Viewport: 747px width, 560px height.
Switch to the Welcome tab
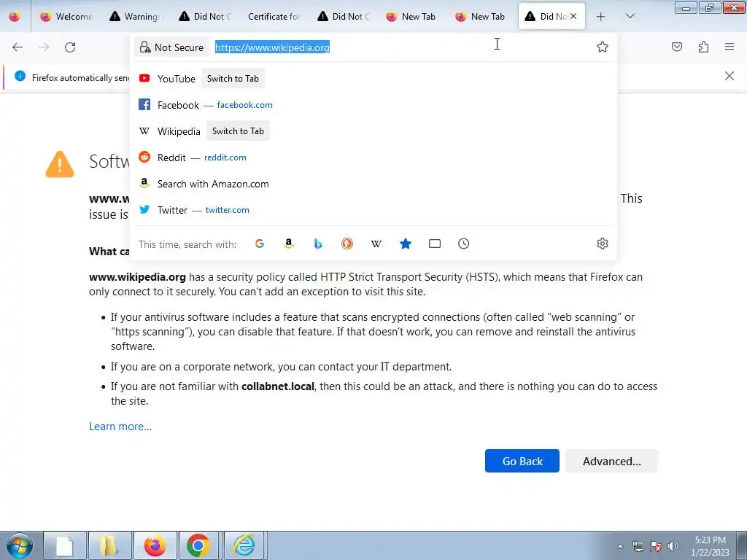click(x=66, y=17)
